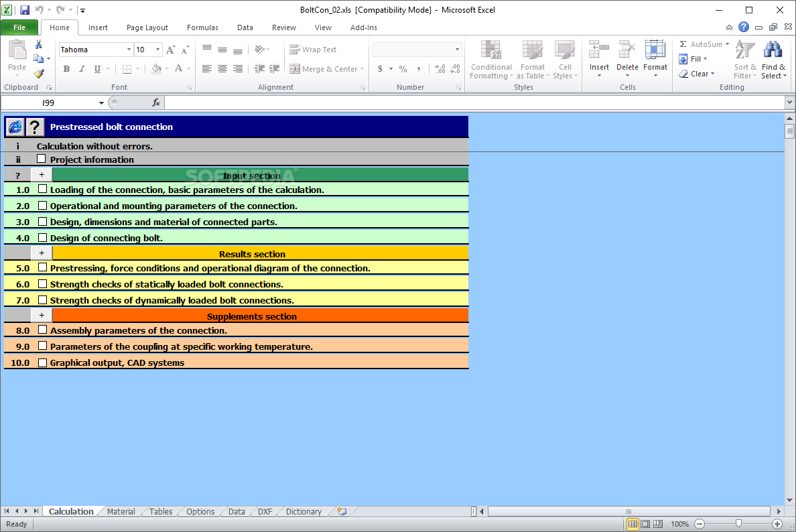Expand the Results section plus button

tap(42, 253)
